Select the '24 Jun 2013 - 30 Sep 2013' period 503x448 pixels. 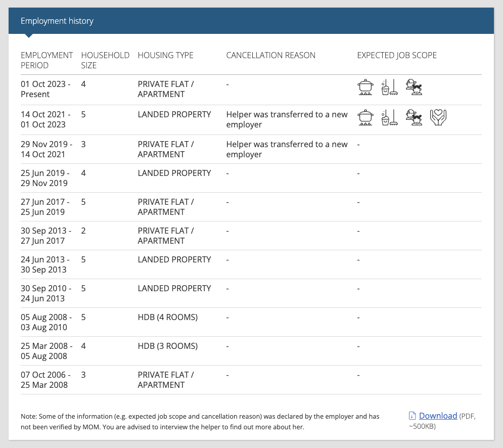[x=45, y=264]
